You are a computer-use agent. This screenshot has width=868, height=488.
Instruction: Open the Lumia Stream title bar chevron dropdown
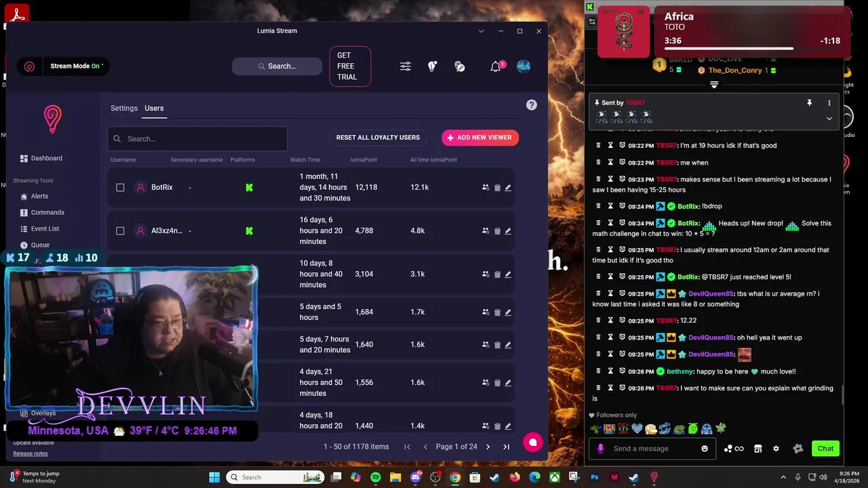coord(481,31)
